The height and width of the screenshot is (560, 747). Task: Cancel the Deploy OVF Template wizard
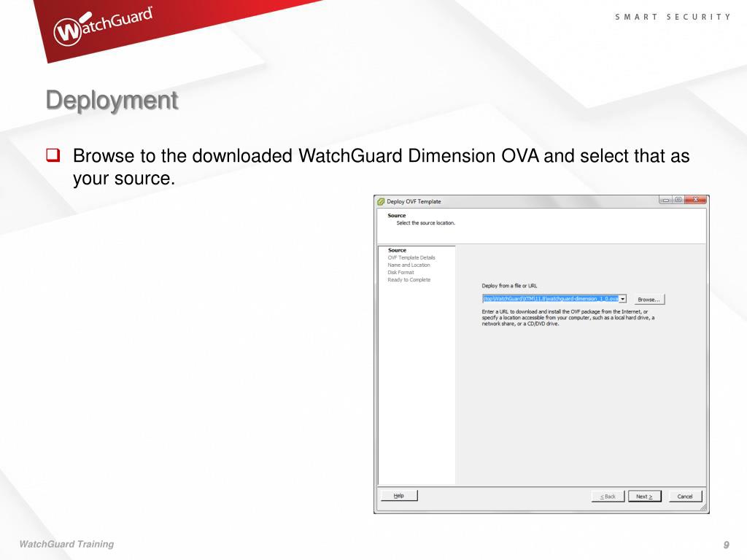pyautogui.click(x=684, y=496)
